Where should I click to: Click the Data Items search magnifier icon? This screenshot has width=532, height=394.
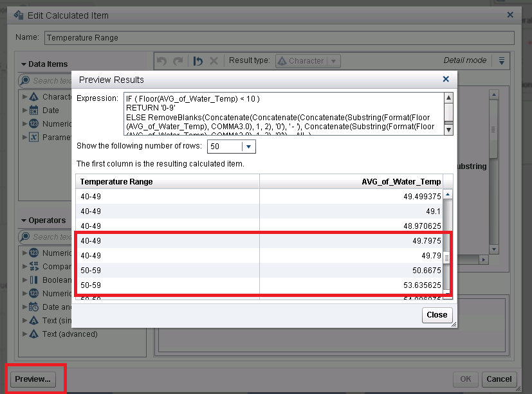coord(25,81)
